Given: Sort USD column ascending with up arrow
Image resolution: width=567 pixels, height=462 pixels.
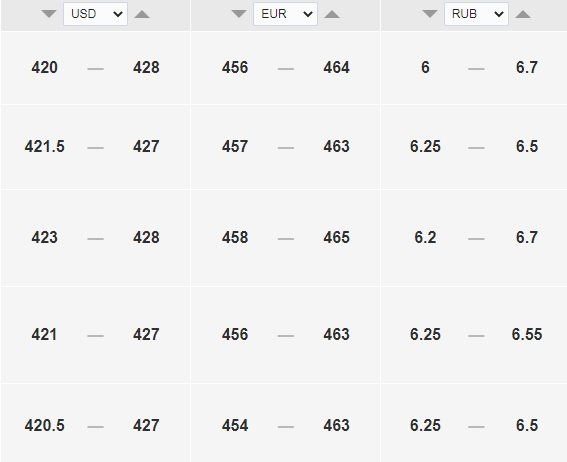Looking at the screenshot, I should coord(142,14).
